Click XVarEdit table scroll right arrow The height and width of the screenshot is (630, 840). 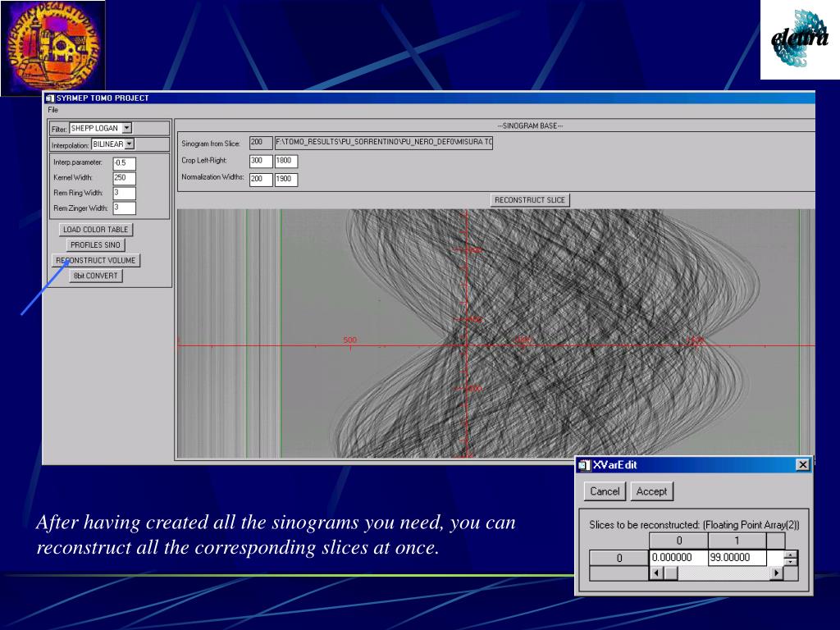click(777, 573)
